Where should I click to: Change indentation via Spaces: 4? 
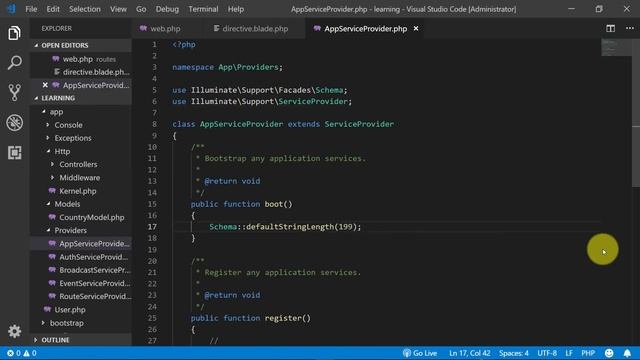(x=513, y=353)
